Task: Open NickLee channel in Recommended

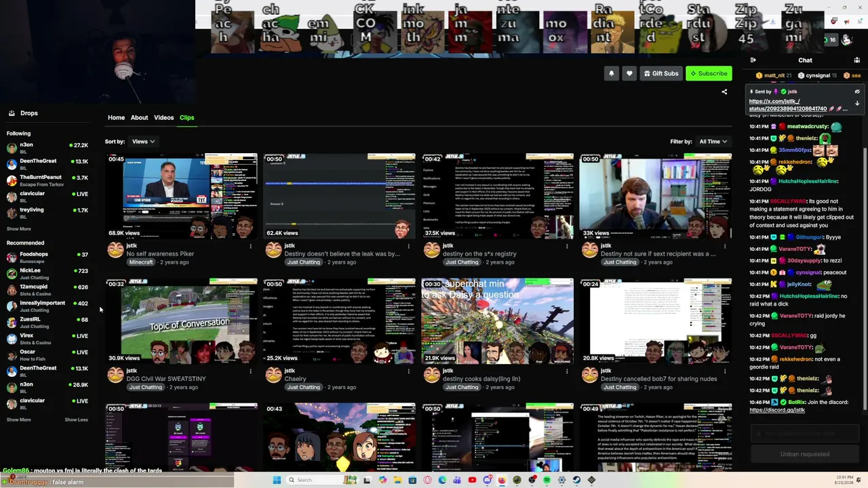Action: (47, 274)
